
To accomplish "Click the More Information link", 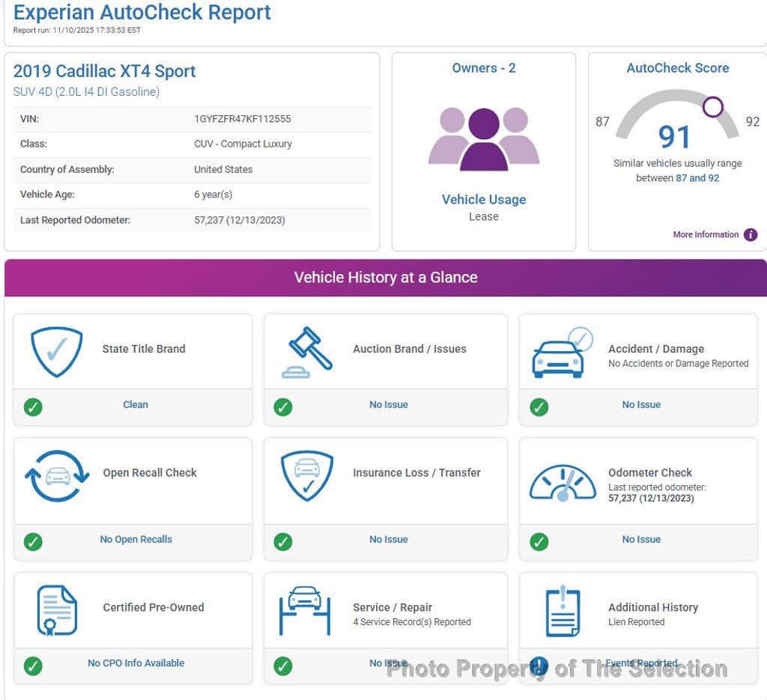I will pyautogui.click(x=706, y=234).
